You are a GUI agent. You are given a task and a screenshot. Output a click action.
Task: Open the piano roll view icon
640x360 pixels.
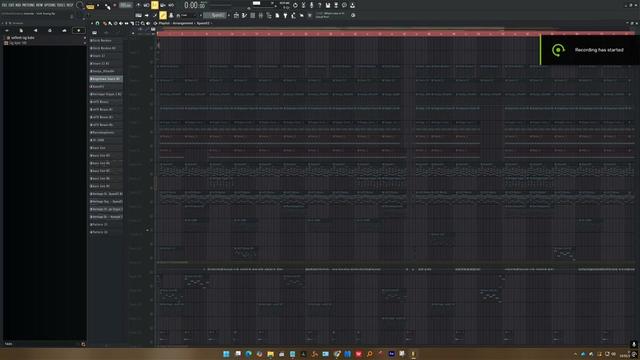(244, 15)
